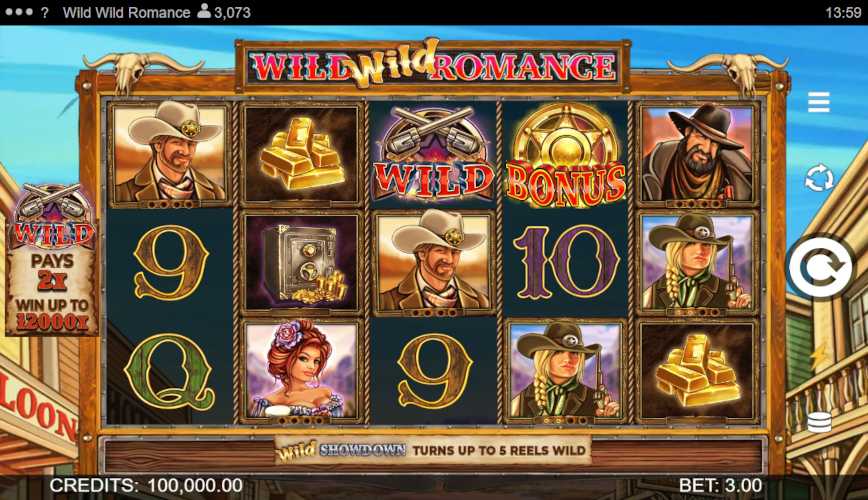Click the red-haired saloon lady symbol

pos(302,371)
